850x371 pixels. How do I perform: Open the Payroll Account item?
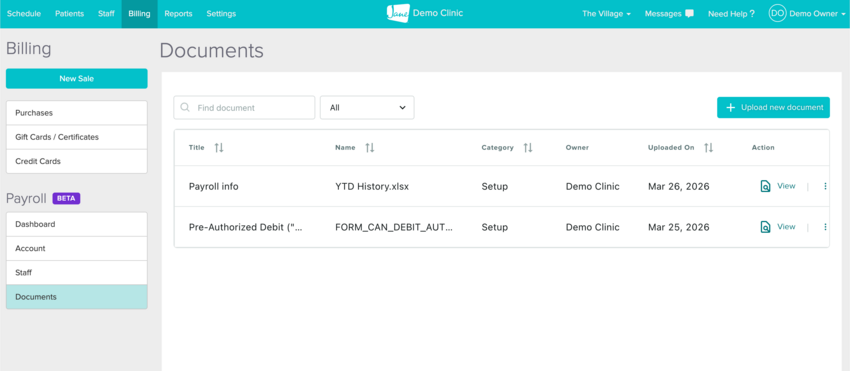point(76,248)
